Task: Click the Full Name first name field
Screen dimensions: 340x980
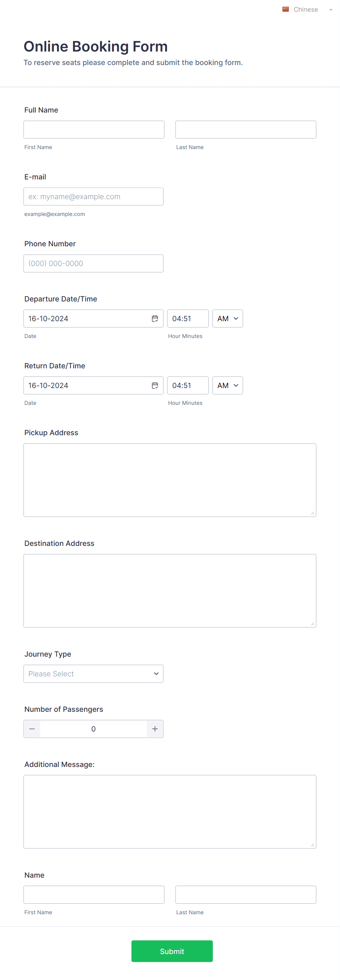Action: tap(94, 130)
